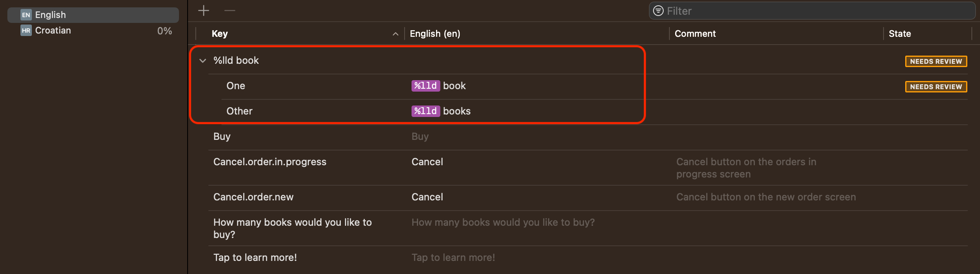Click the EN language icon beside English
This screenshot has height=274, width=980.
26,15
